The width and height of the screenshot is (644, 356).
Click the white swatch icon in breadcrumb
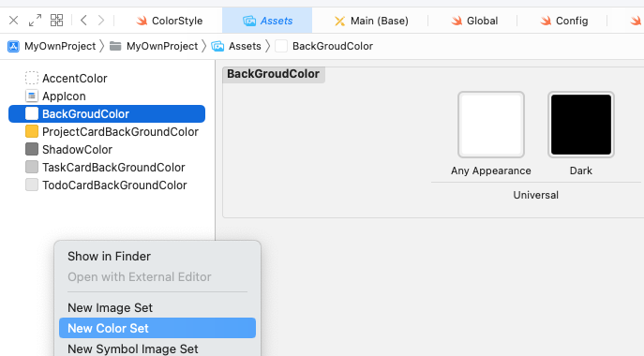[281, 46]
